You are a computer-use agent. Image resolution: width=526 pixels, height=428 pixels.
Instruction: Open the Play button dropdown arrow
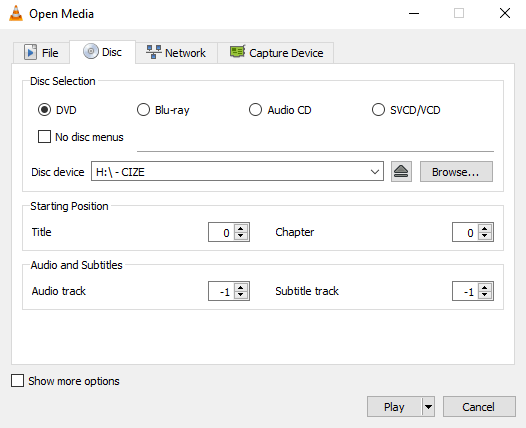[428, 407]
